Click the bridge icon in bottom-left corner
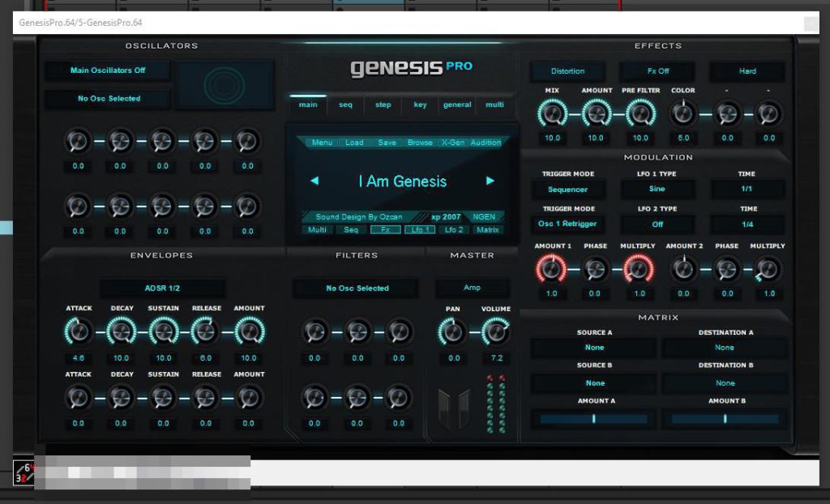Image resolution: width=830 pixels, height=504 pixels. [24, 472]
